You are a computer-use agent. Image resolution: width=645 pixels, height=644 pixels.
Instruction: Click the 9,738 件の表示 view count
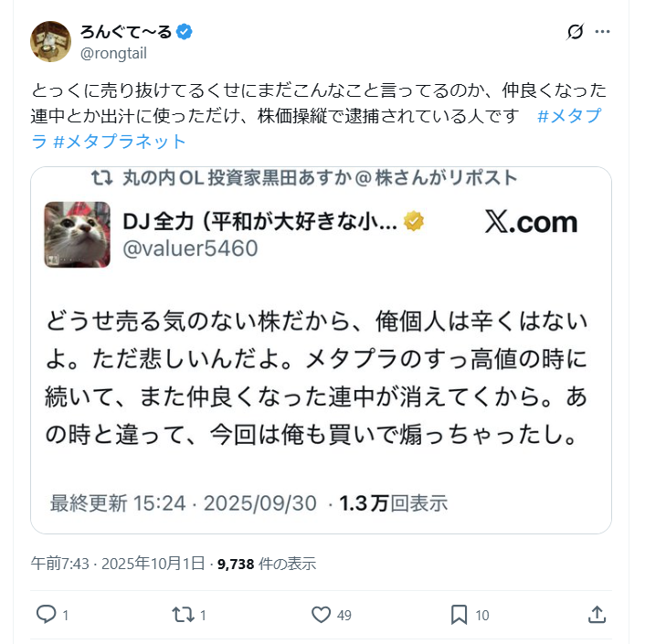(x=267, y=564)
